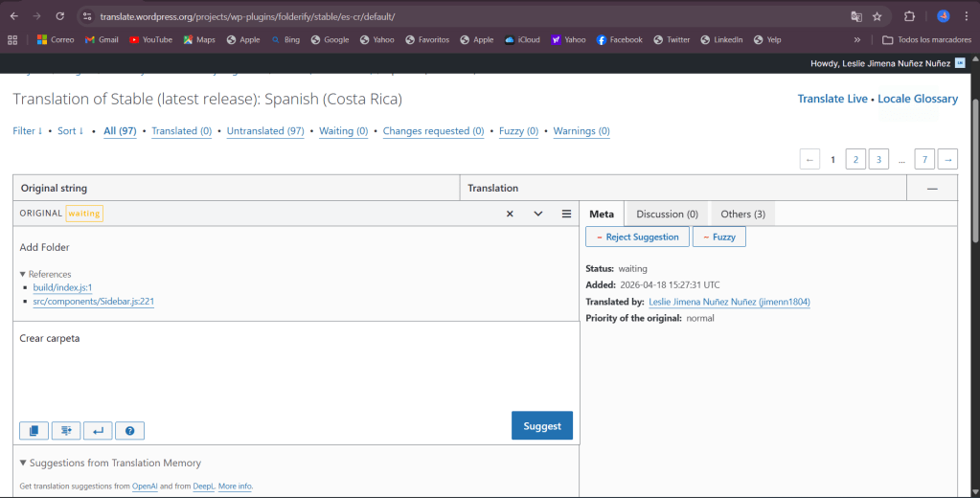The width and height of the screenshot is (980, 498).
Task: Open the Chrome extensions puzzle icon
Action: click(x=909, y=16)
